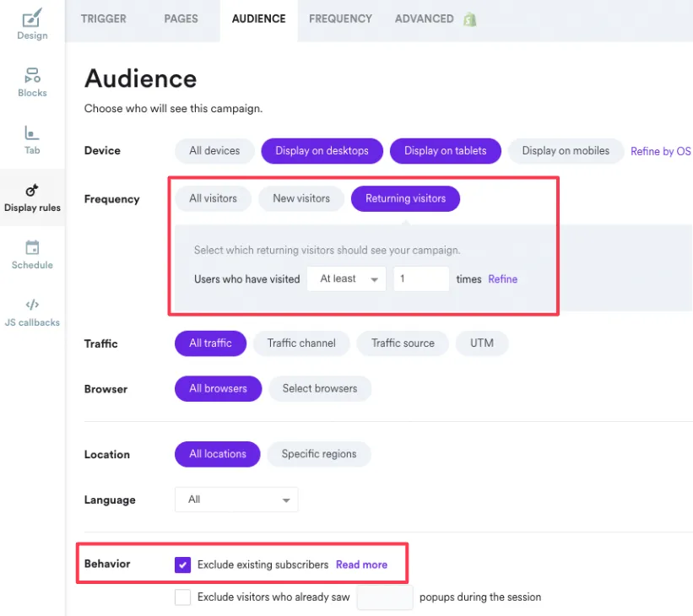Follow the Refine by OS link
This screenshot has width=693, height=616.
tap(660, 151)
